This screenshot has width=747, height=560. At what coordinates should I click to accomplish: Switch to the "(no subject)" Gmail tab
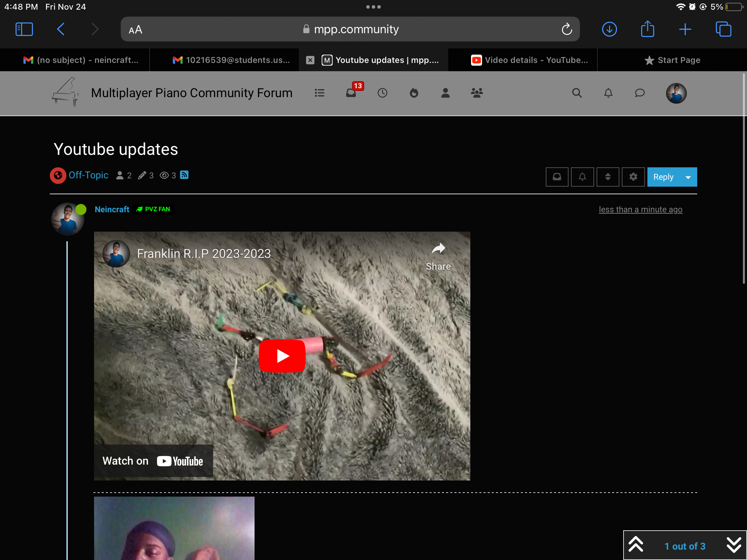pos(75,60)
